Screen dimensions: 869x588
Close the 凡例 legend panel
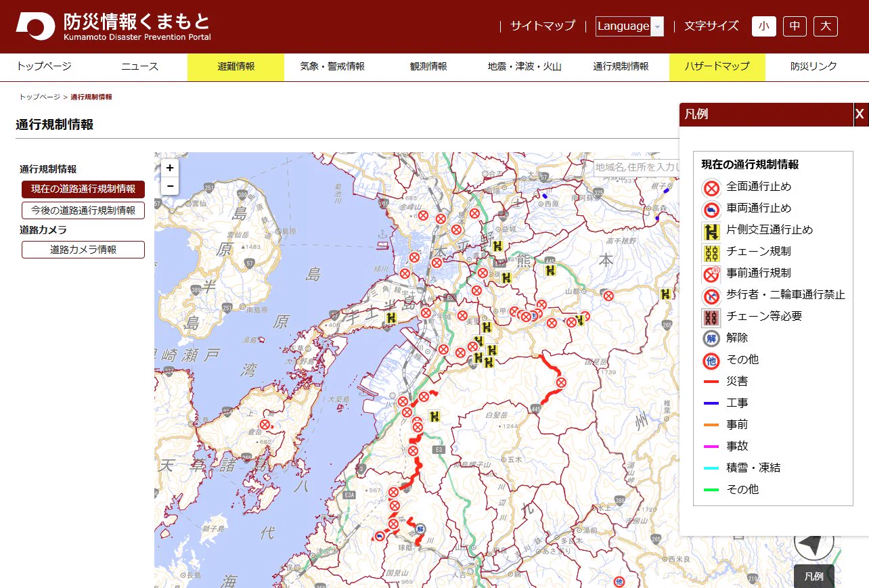coord(860,114)
